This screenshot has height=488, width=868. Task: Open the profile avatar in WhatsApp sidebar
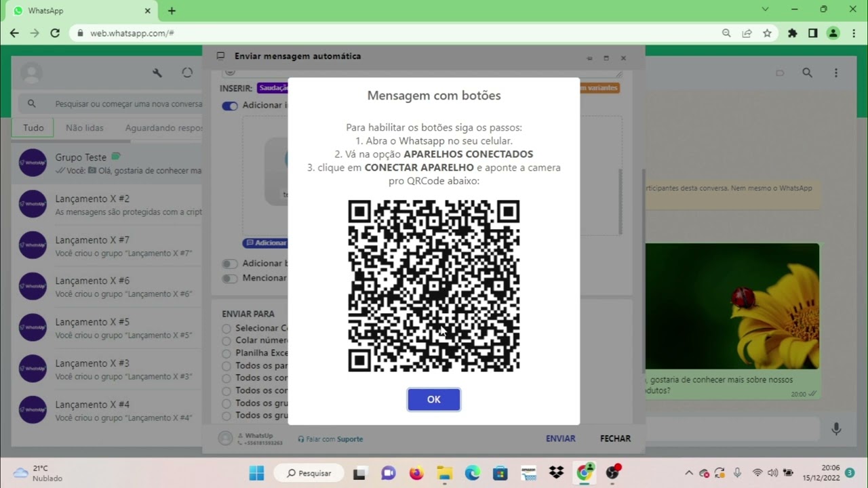point(31,73)
